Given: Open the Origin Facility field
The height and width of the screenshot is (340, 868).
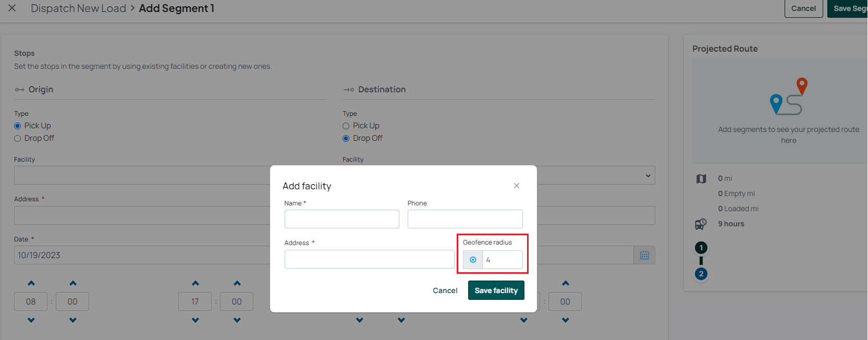Looking at the screenshot, I should pos(142,175).
